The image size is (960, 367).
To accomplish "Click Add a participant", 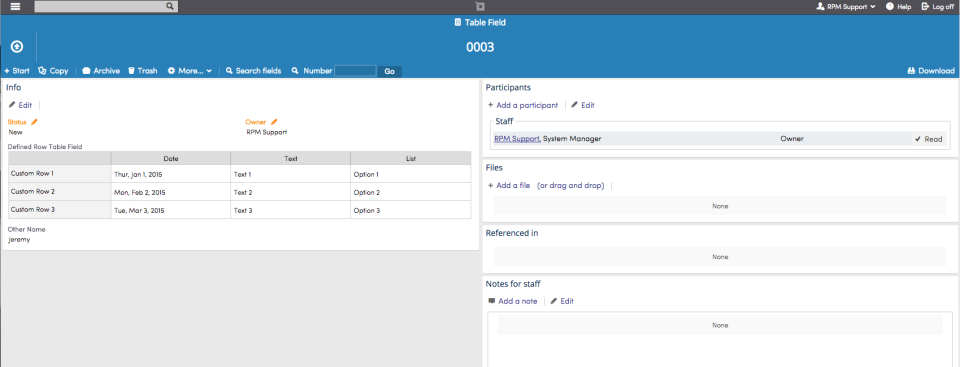I will 523,105.
